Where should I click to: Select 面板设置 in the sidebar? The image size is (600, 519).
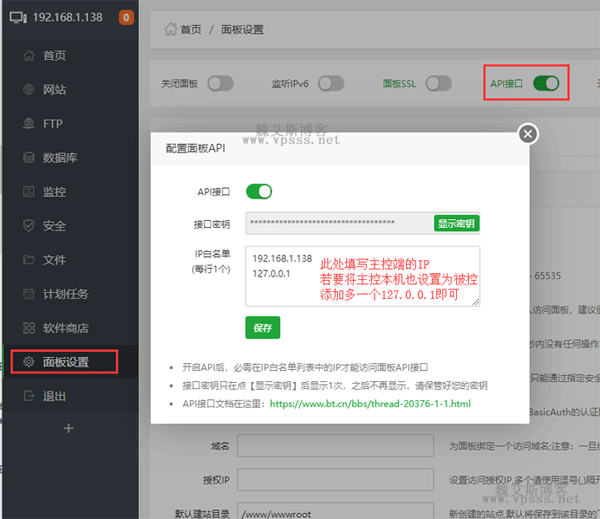click(x=66, y=361)
